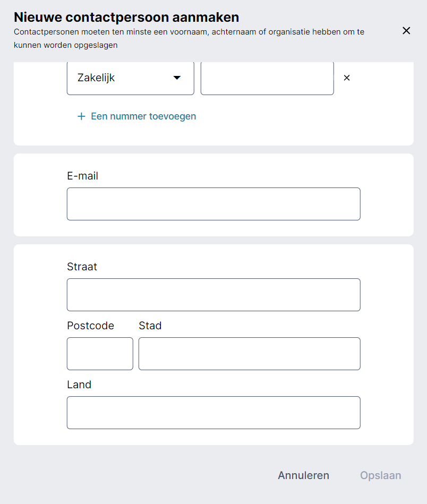Click the Stad label
This screenshot has height=504, width=427.
coord(150,326)
